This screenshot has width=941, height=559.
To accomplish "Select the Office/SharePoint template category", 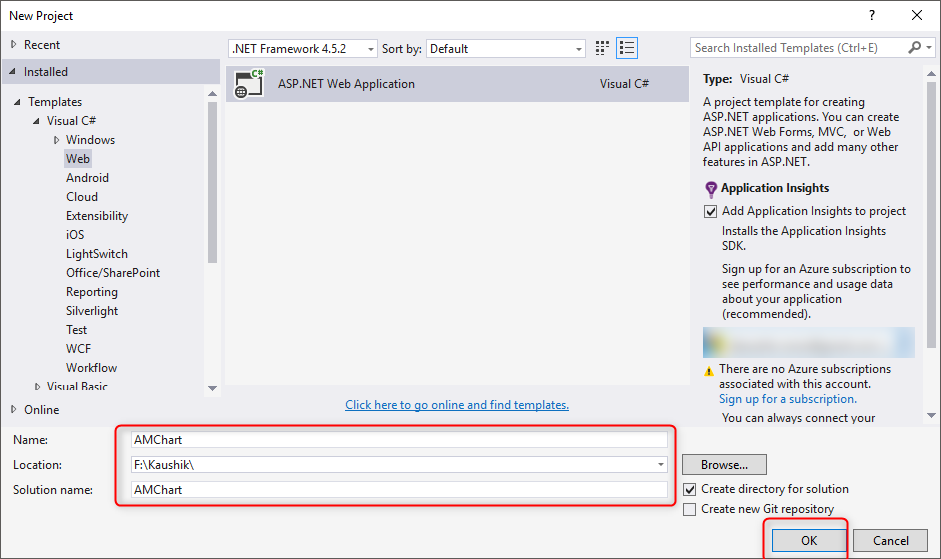I will coord(113,273).
